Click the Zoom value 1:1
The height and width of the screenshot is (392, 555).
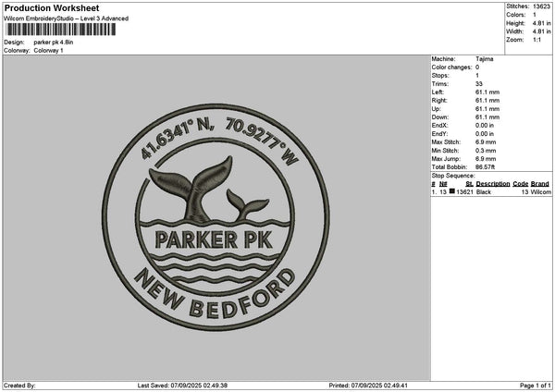tap(536, 40)
